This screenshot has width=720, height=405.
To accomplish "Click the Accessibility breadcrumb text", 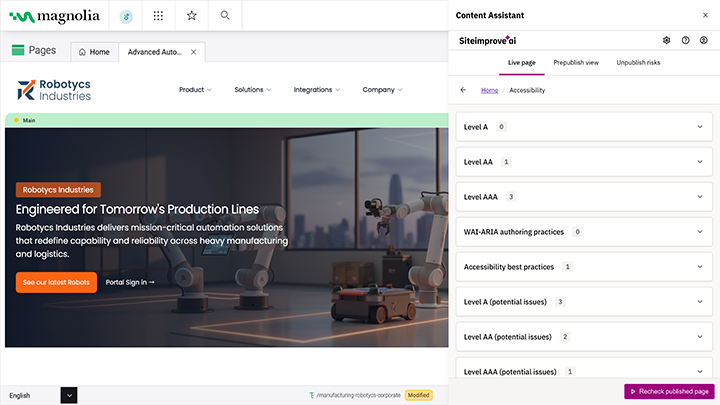I will tap(527, 90).
